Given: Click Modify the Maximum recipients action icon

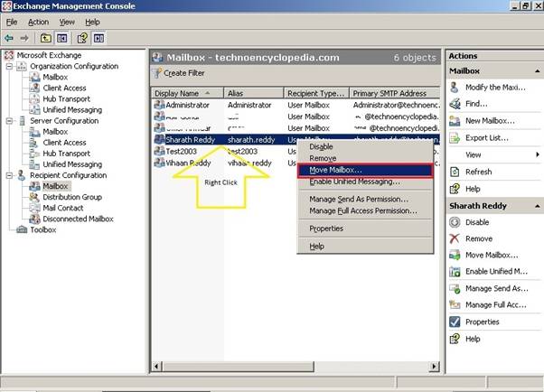Looking at the screenshot, I should click(x=455, y=88).
